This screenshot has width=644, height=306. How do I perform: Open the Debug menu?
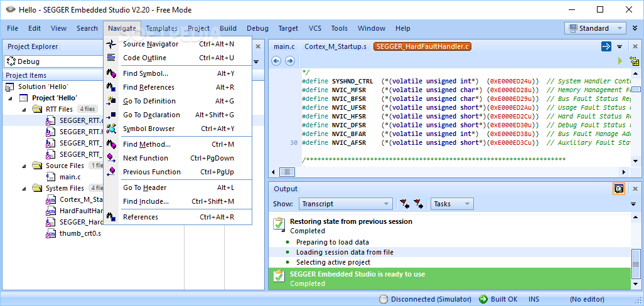tap(257, 28)
